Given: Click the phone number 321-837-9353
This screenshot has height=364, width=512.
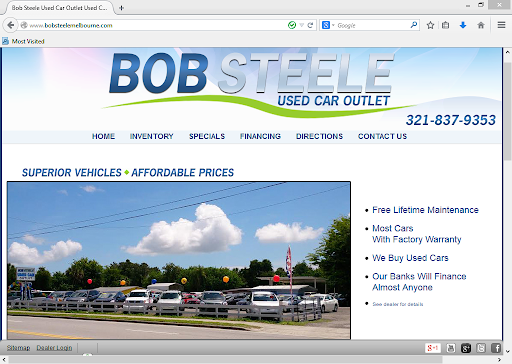Looking at the screenshot, I should [451, 120].
